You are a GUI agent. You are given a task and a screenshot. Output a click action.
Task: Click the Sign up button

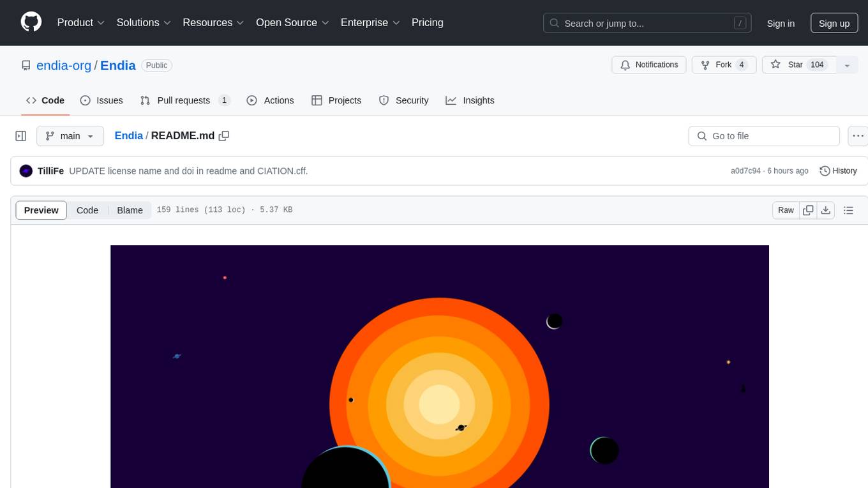(x=834, y=23)
